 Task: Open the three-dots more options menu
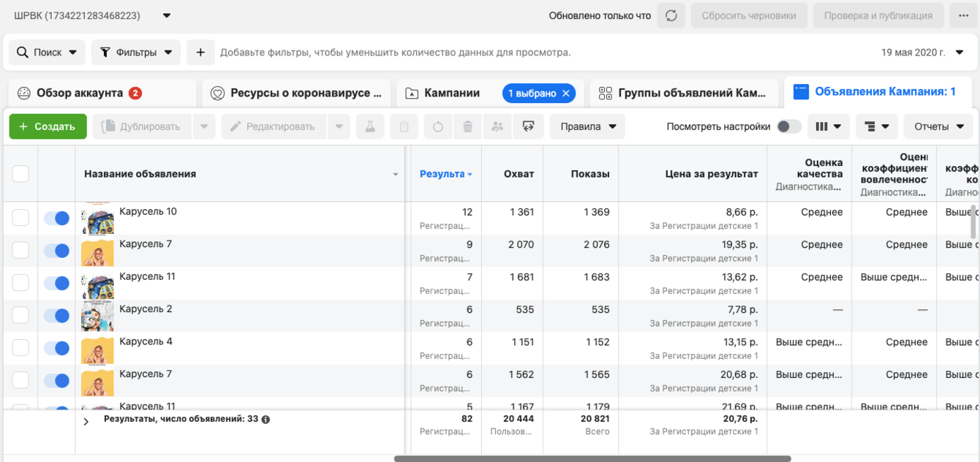tap(963, 15)
